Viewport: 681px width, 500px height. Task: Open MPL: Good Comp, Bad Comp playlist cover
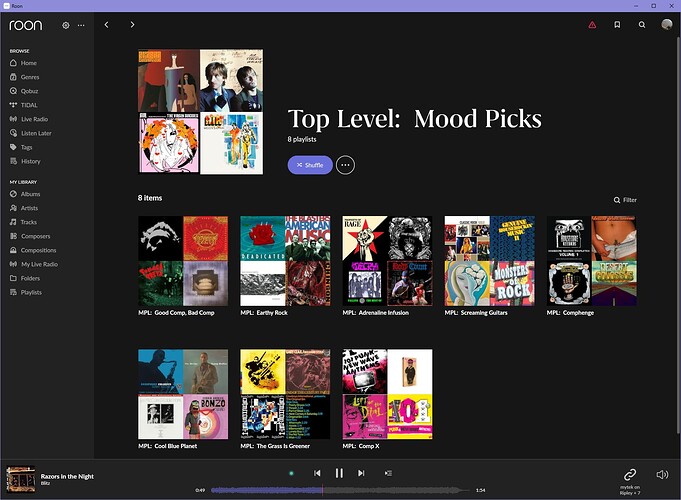183,261
